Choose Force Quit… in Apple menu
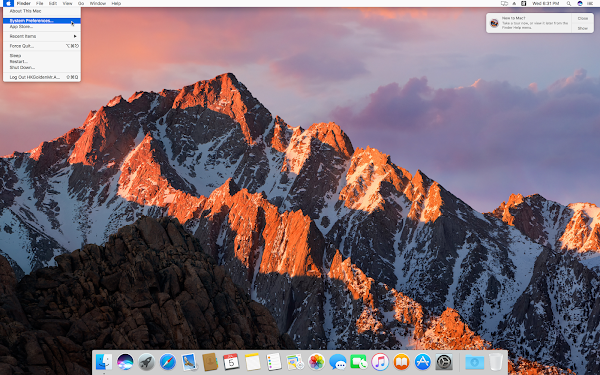Screen dimensions: 600x375 point(42,46)
